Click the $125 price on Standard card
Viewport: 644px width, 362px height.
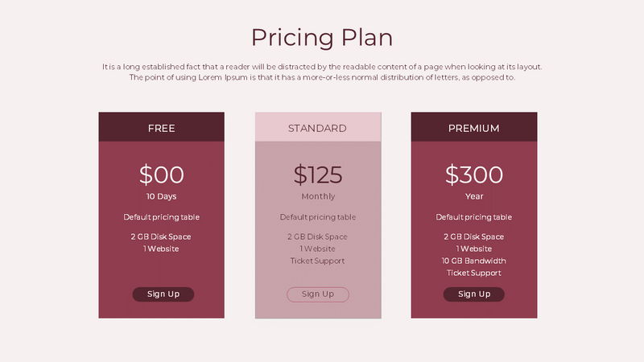coord(318,175)
